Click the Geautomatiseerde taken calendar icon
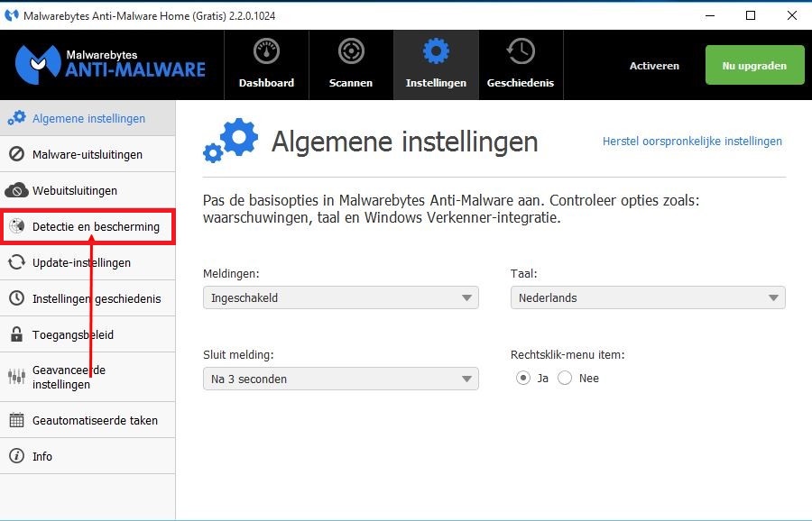The height and width of the screenshot is (521, 812). (x=16, y=420)
